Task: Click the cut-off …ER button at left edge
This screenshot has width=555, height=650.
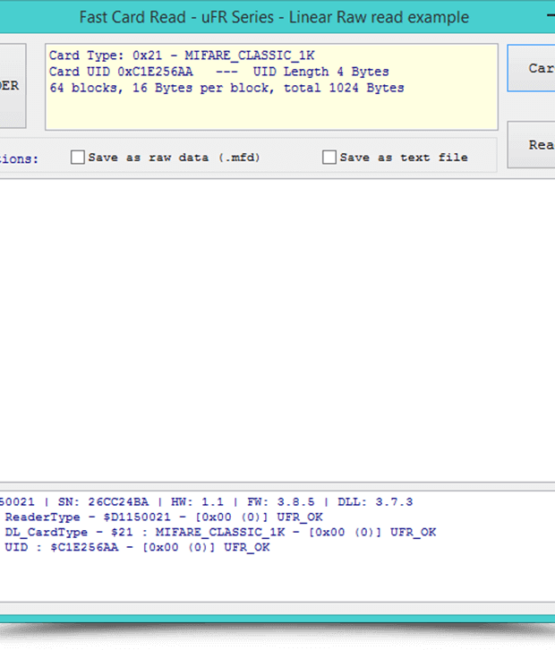Action: point(12,86)
